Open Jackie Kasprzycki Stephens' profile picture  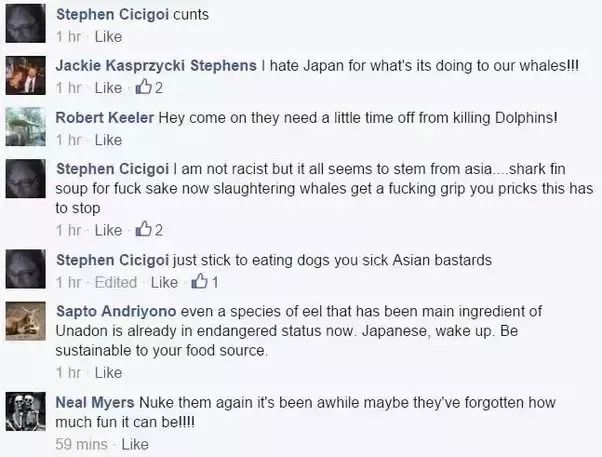(25, 75)
